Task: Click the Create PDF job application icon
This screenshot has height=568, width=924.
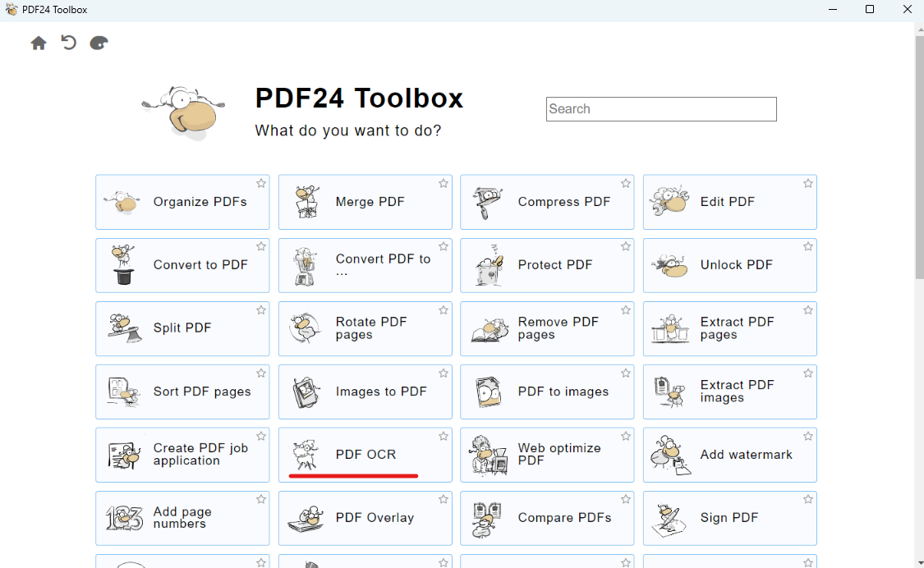Action: click(124, 456)
